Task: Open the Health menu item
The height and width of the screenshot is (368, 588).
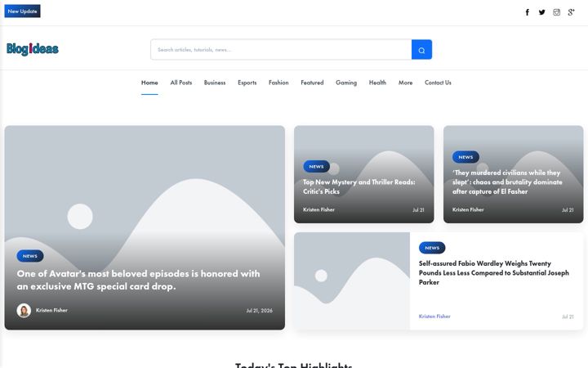Action: pos(377,83)
